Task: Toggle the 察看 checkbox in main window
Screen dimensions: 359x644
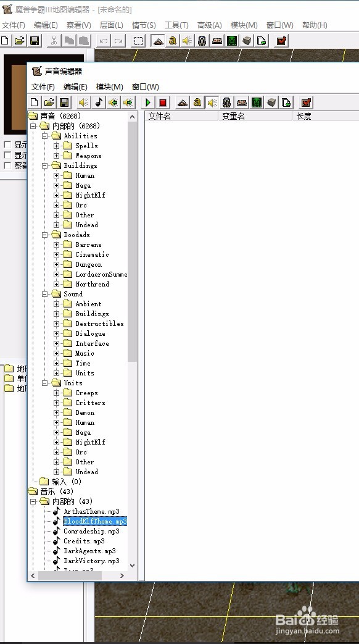Action: [7, 165]
